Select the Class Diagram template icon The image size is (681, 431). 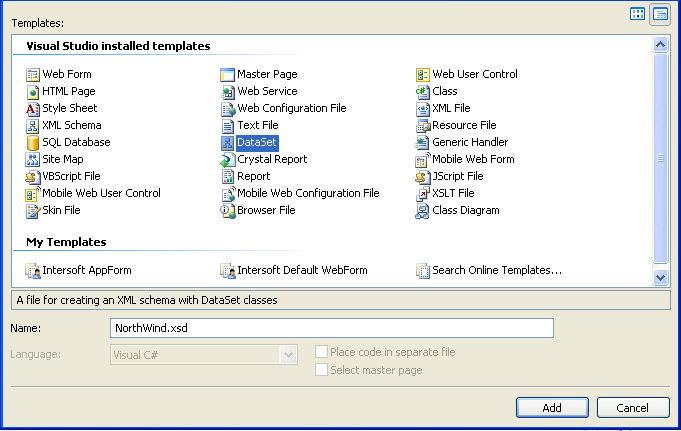coord(423,211)
